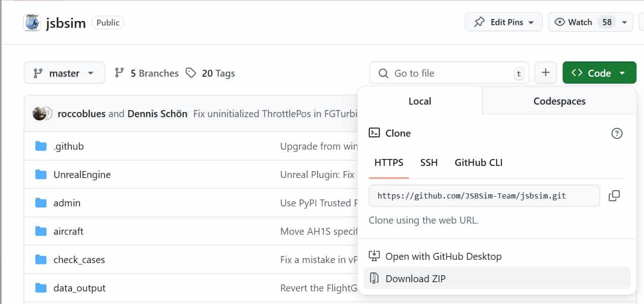Open the 'Revert the FlightG' commit message
Image resolution: width=644 pixels, height=304 pixels.
coord(319,288)
